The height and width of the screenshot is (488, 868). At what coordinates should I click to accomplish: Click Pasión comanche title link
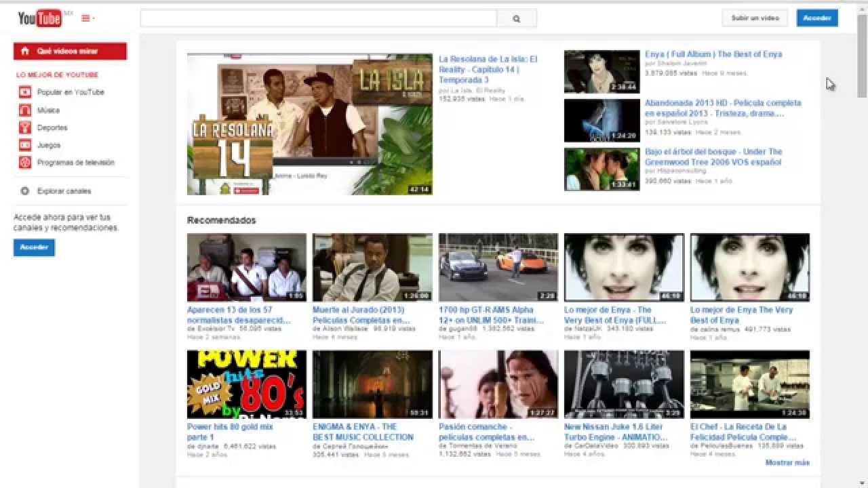point(487,432)
